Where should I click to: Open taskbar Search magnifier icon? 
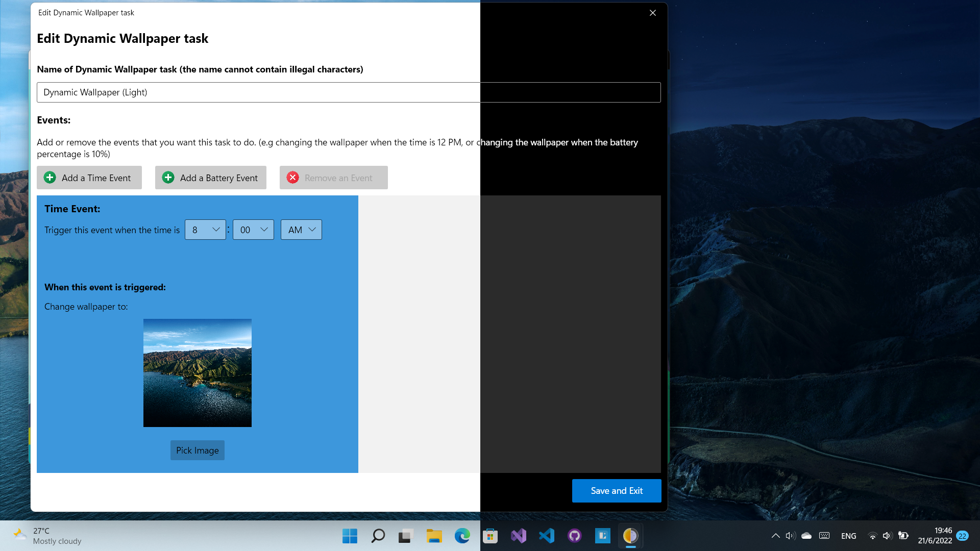pos(378,536)
